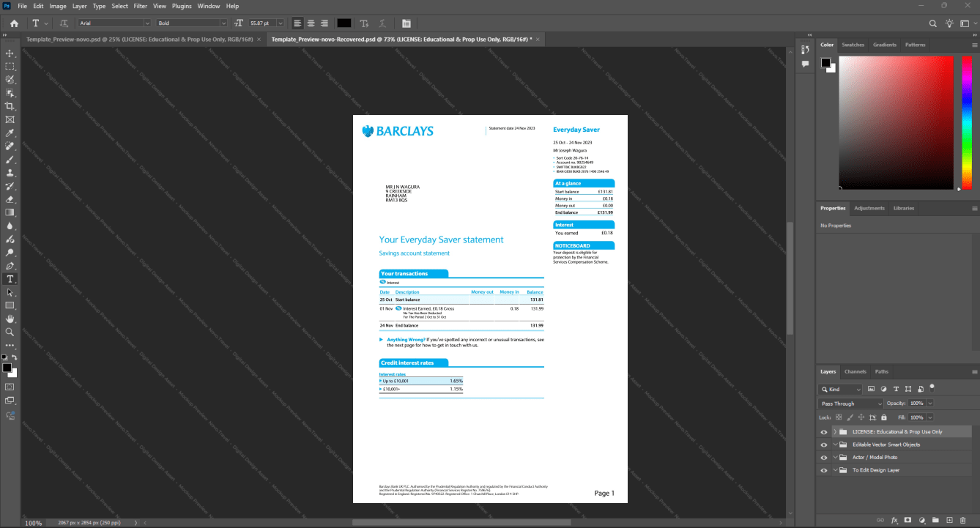Viewport: 980px width, 528px height.
Task: Pick a color in the Color panel field
Action: pos(896,122)
